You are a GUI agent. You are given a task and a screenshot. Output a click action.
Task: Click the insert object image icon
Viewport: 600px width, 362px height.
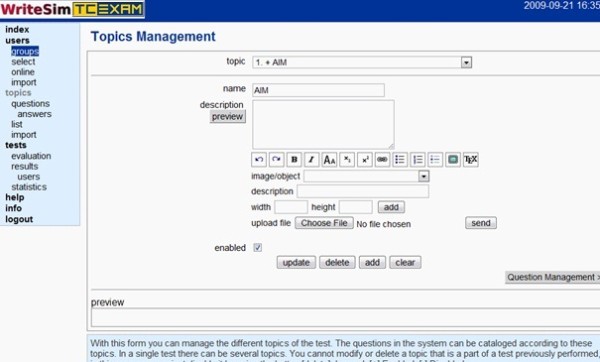tap(453, 159)
